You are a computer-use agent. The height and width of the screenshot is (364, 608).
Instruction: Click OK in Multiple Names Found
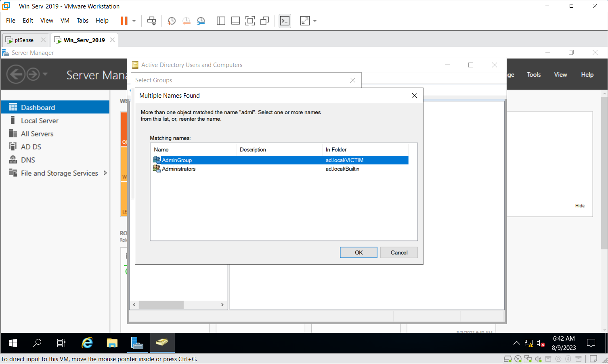click(x=359, y=253)
